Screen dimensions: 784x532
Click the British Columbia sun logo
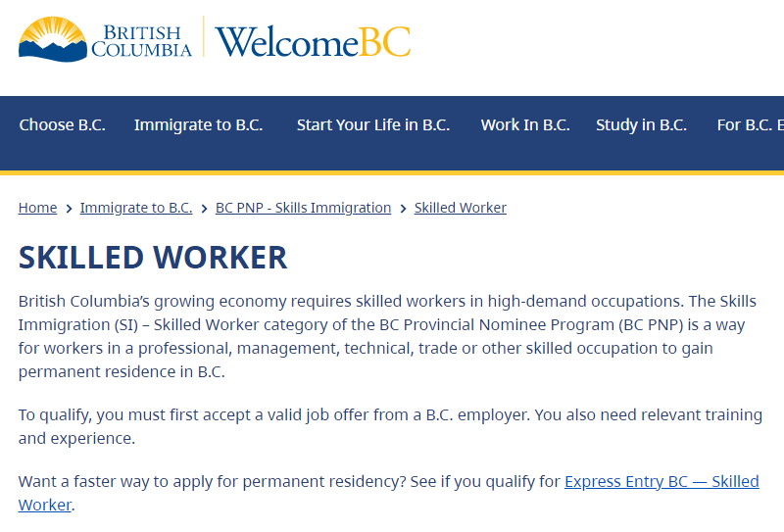53,39
